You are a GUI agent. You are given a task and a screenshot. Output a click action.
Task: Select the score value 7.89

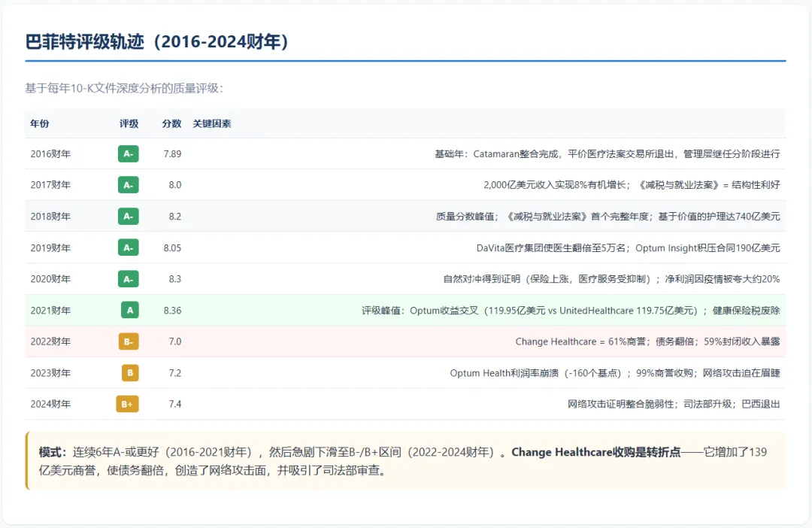click(172, 154)
